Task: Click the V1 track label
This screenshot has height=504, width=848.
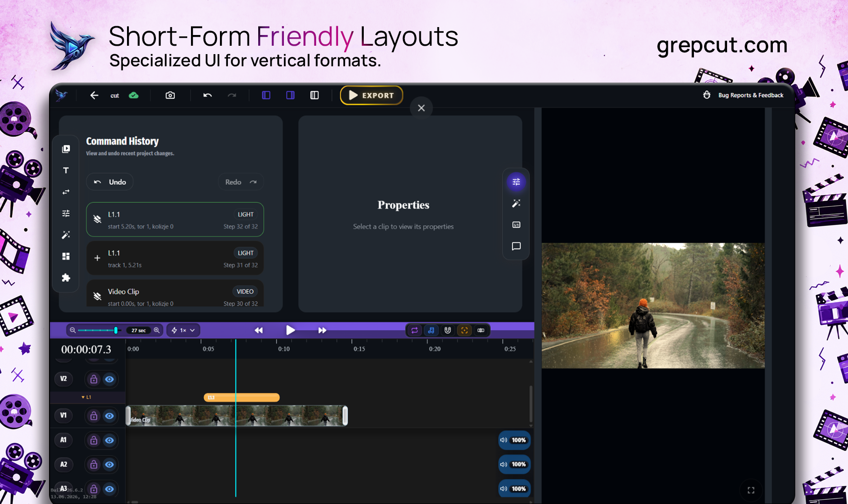Action: [64, 415]
